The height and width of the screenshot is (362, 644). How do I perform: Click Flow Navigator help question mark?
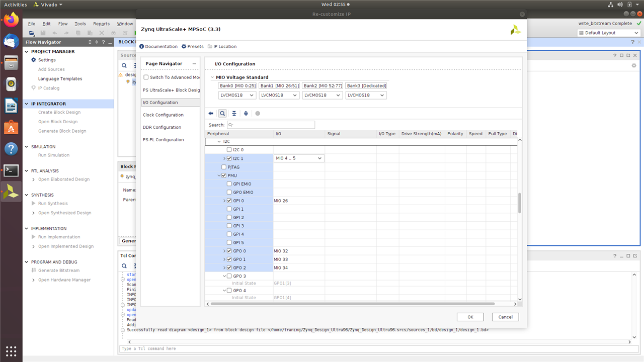[103, 42]
